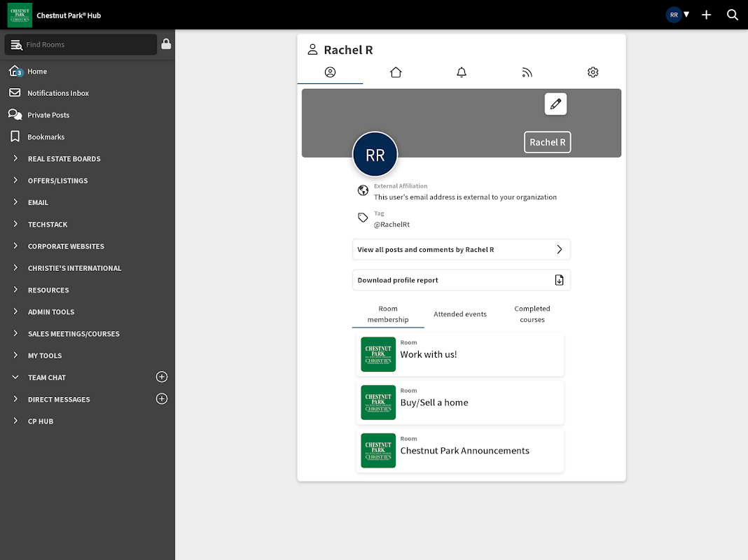
Task: Switch to Completed courses tab
Action: [x=532, y=314]
